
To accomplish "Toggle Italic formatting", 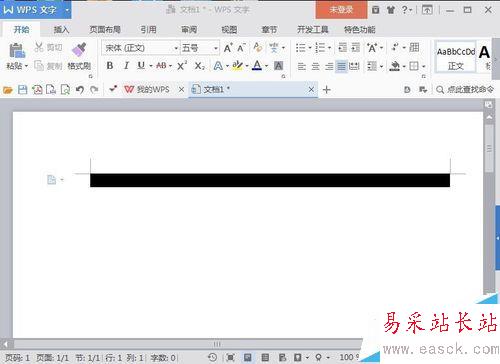I will [x=126, y=66].
